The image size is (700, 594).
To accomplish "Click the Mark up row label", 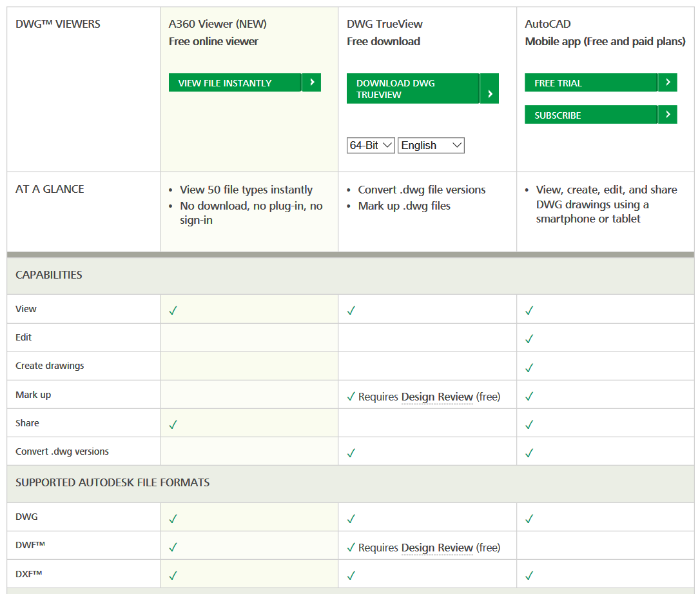I will [x=33, y=395].
